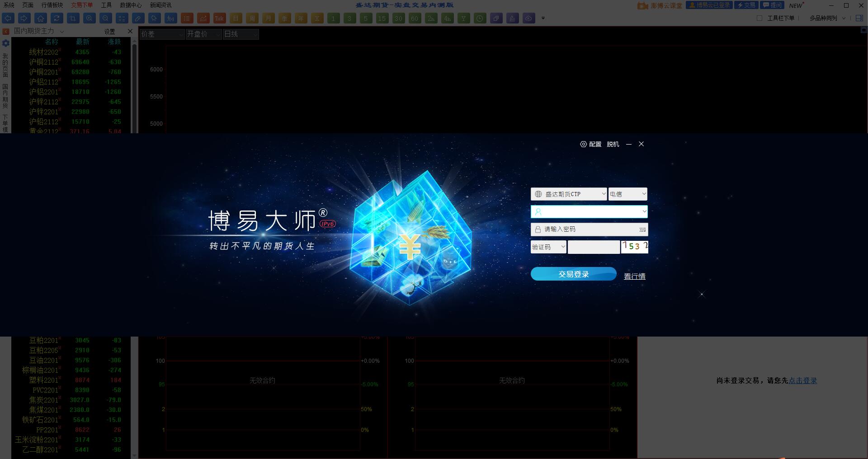Viewport: 868px width, 459px height.
Task: Click the 点击登录 link in trade panel
Action: [x=803, y=380]
